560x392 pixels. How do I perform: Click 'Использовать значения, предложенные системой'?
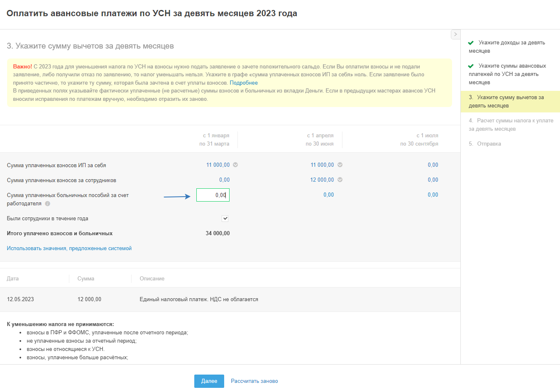(69, 248)
